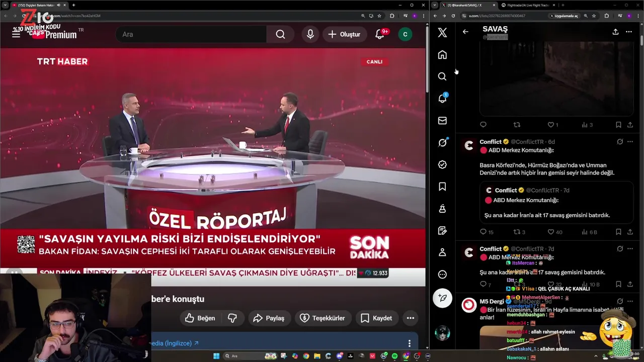Open Grok action on Conflict 6d tweet
Image resolution: width=644 pixels, height=362 pixels.
point(620,142)
